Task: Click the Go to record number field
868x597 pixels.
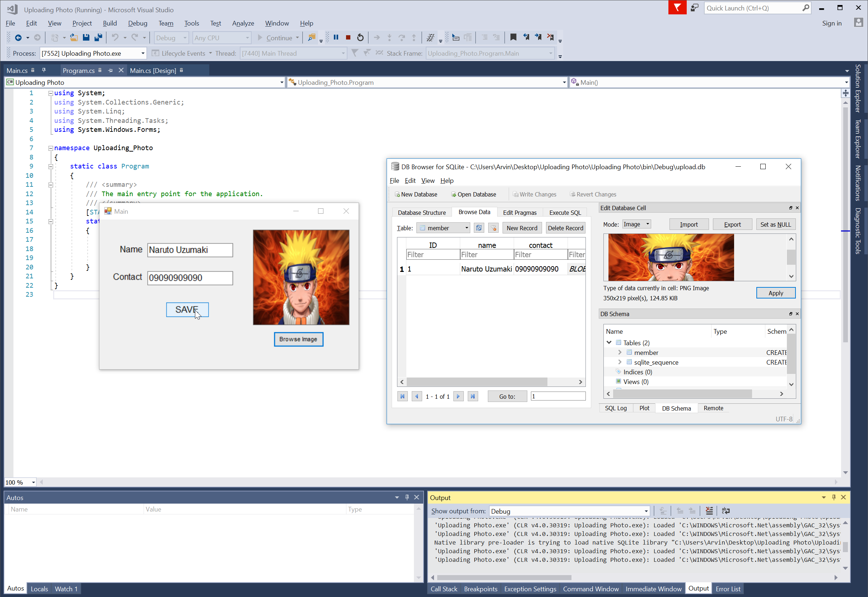Action: coord(558,396)
